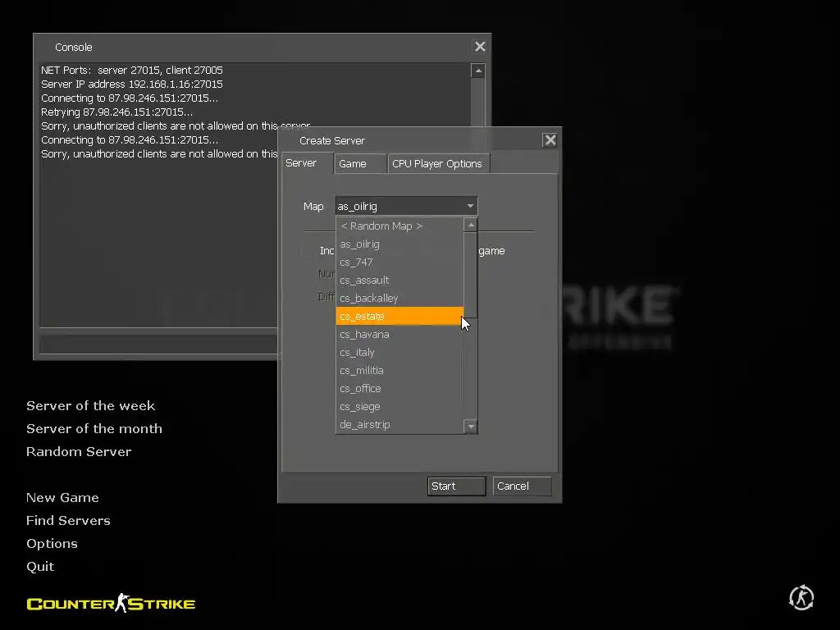Viewport: 840px width, 630px height.
Task: Select highlighted cs_estate map
Action: pyautogui.click(x=399, y=316)
